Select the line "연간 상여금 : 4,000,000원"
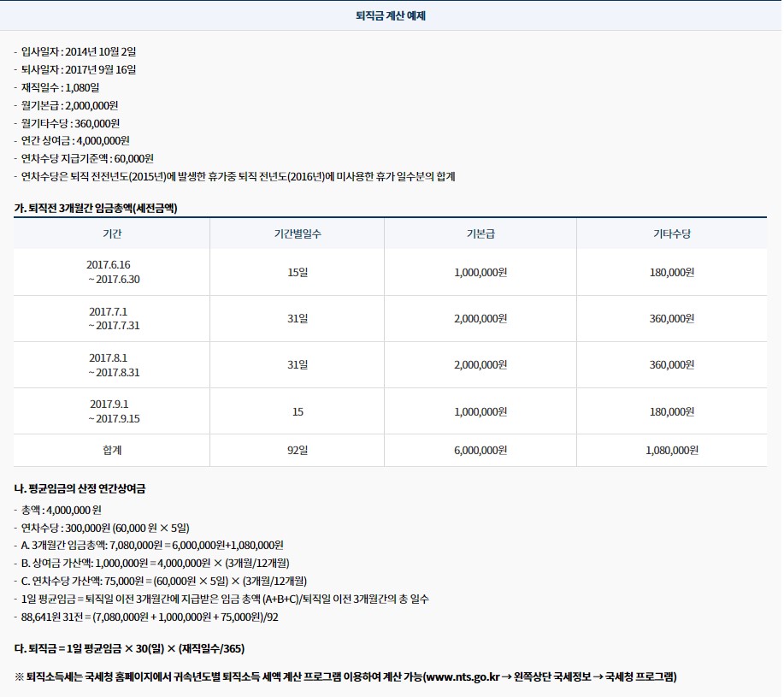Screen dimensions: 784x697 click(75, 140)
